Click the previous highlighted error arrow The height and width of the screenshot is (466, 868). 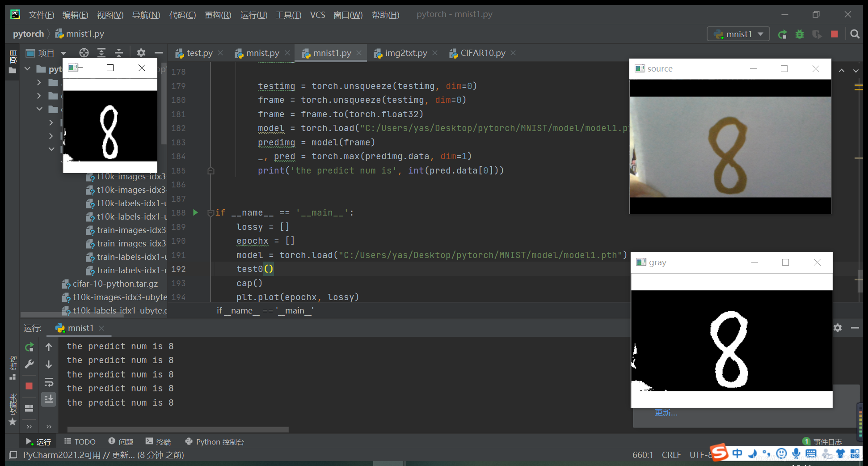(842, 71)
